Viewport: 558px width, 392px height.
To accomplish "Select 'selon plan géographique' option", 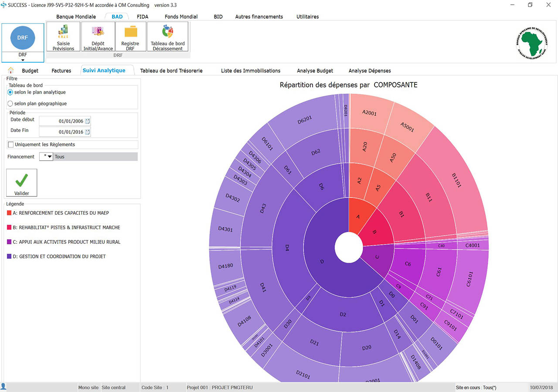I will [x=37, y=104].
